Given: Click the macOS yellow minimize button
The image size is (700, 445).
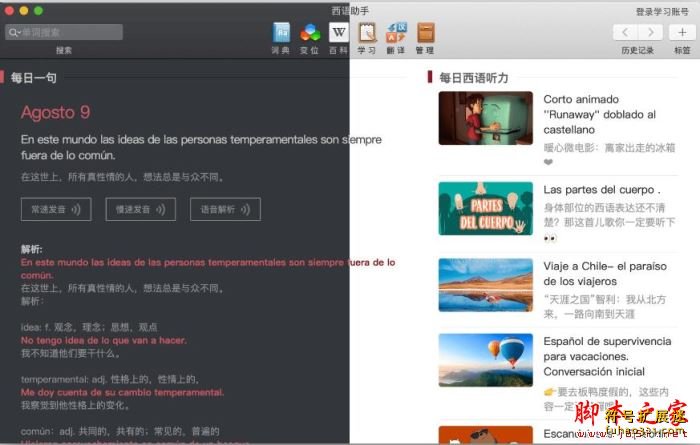Looking at the screenshot, I should coord(24,11).
